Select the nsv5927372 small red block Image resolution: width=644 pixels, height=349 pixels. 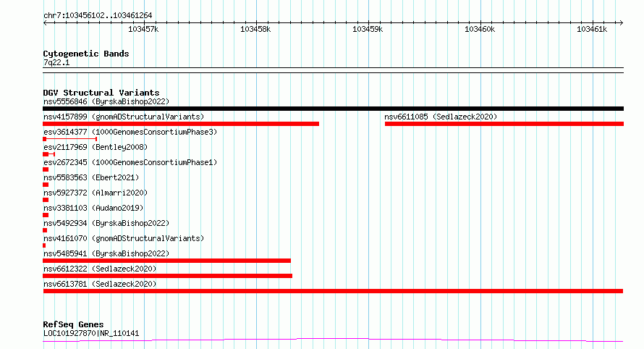pyautogui.click(x=46, y=200)
